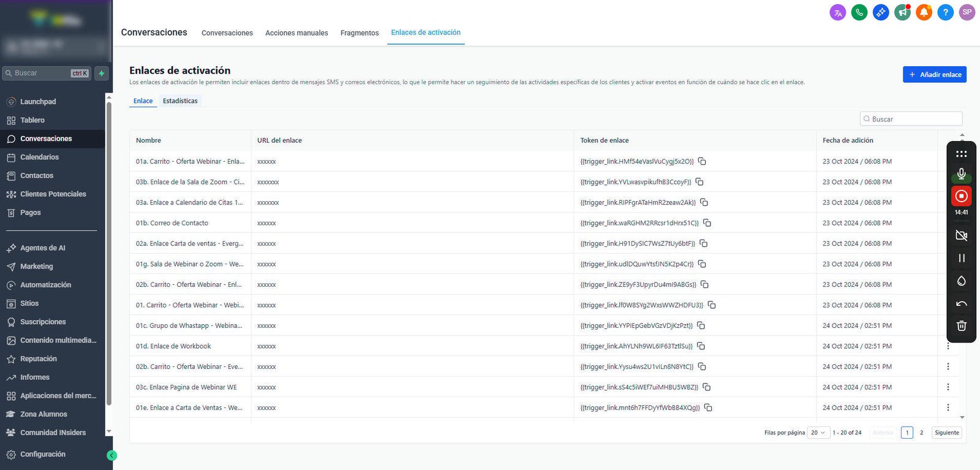Open the orange bell notifications icon
This screenshot has height=470, width=980.
point(924,12)
